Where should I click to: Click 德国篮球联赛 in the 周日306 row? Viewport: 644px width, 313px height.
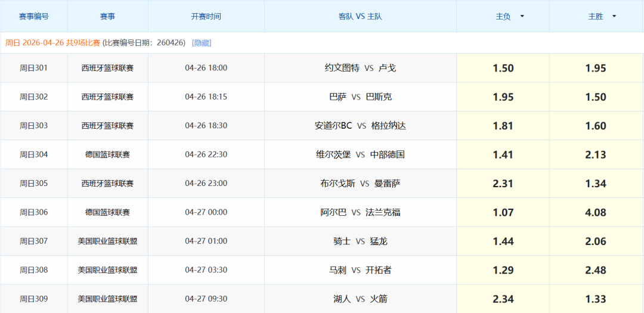pyautogui.click(x=107, y=212)
